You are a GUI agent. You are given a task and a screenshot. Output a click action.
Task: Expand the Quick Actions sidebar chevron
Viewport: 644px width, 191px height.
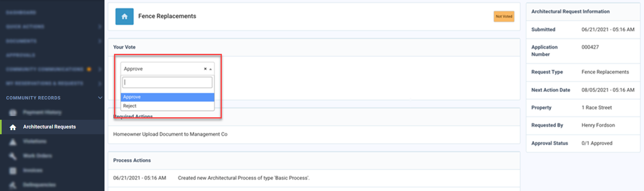[100, 27]
